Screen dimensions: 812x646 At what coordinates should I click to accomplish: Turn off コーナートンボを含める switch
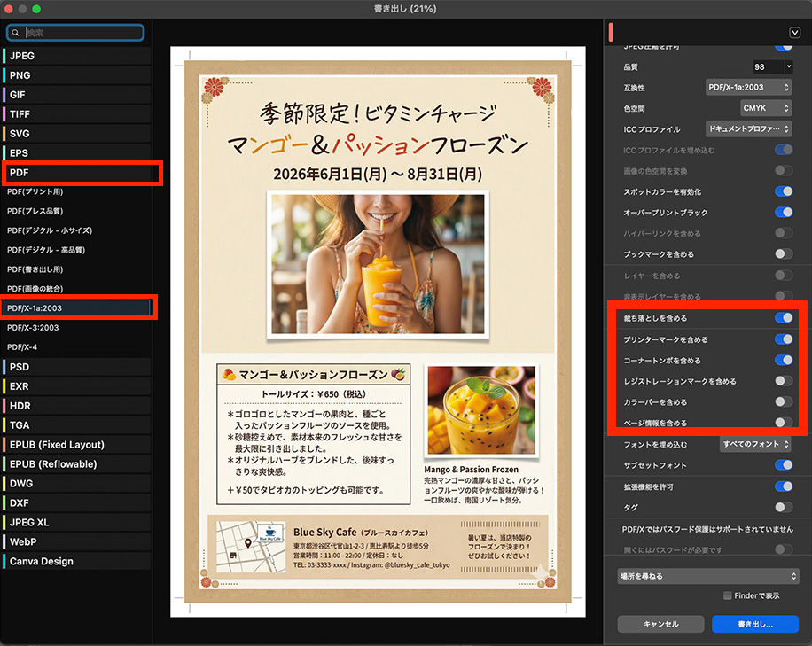(783, 361)
